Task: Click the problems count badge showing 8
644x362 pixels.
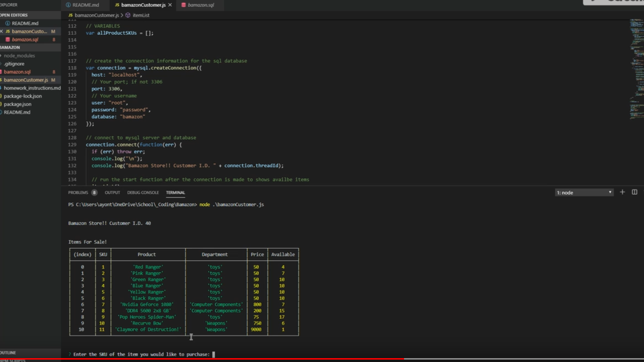Action: [x=94, y=193]
